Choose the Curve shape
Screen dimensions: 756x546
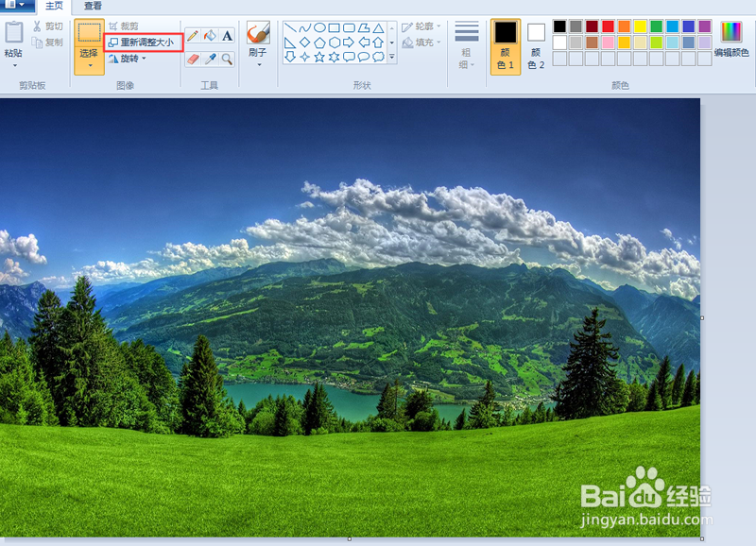coord(304,28)
